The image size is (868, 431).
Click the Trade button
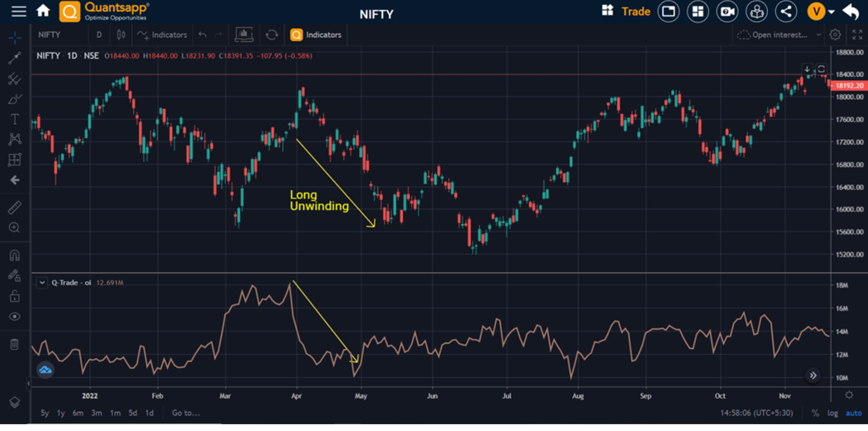point(635,12)
